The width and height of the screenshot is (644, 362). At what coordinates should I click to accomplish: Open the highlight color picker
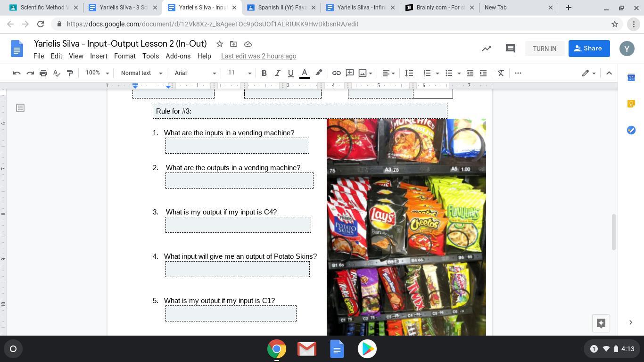(319, 73)
